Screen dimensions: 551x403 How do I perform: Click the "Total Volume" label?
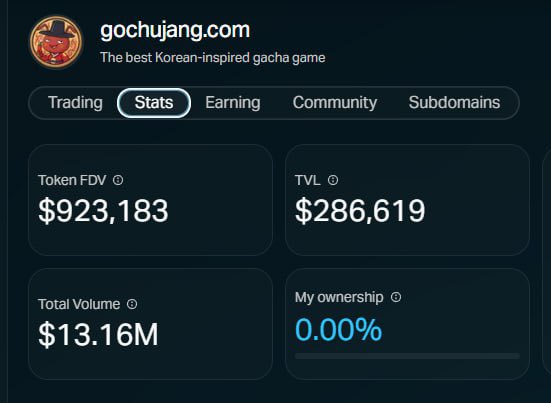click(x=79, y=304)
